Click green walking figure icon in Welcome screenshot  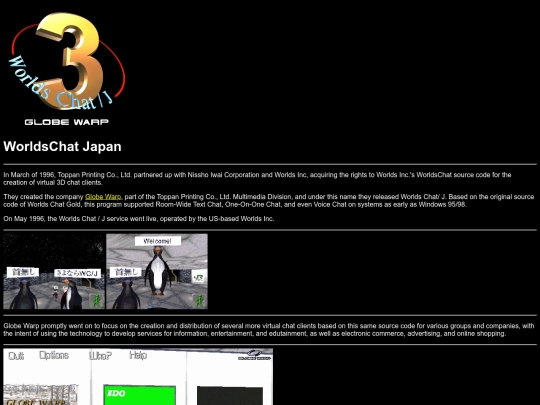click(199, 300)
